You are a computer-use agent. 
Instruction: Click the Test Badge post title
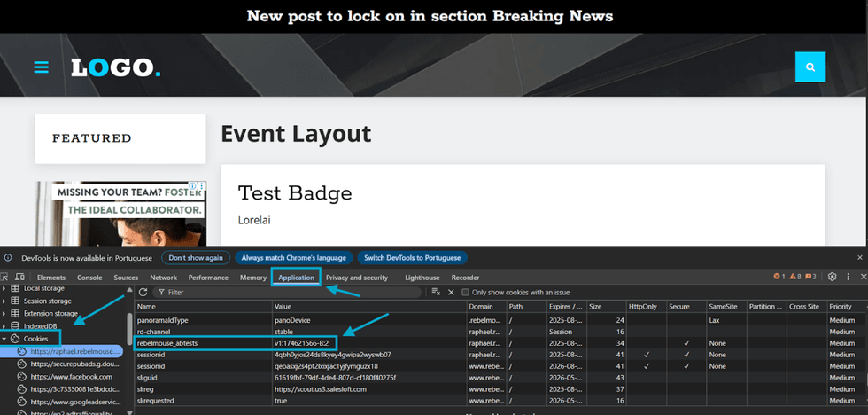[x=294, y=193]
